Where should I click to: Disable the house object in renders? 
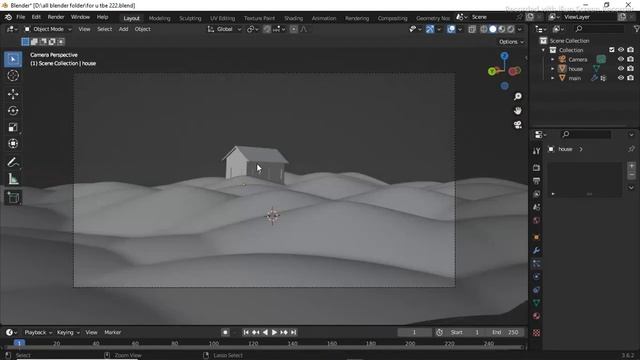(x=631, y=69)
